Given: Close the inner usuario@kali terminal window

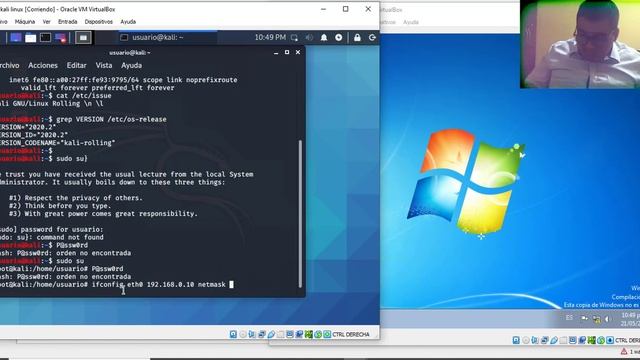Looking at the screenshot, I should click(x=298, y=52).
